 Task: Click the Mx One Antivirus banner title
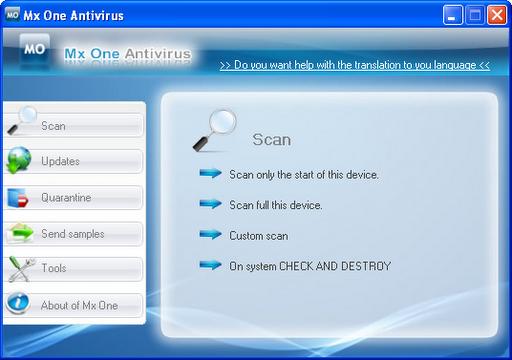pos(128,54)
